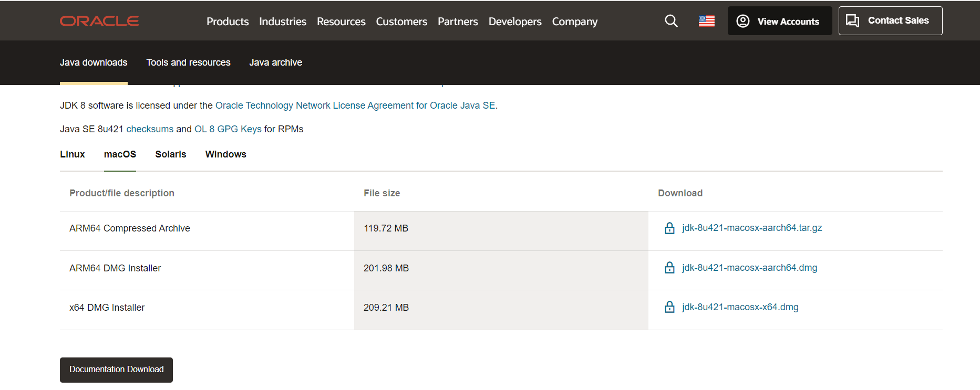Viewport: 980px width, 390px height.
Task: Switch to the Windows tab
Action: pyautogui.click(x=226, y=154)
